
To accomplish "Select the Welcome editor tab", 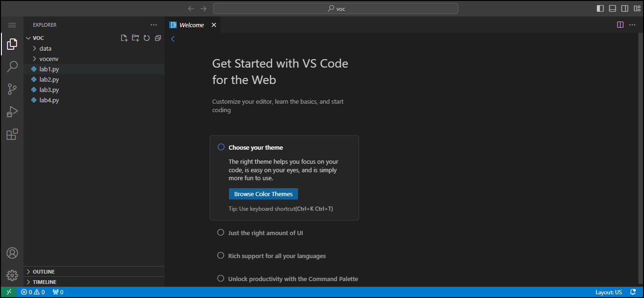I will coord(192,25).
